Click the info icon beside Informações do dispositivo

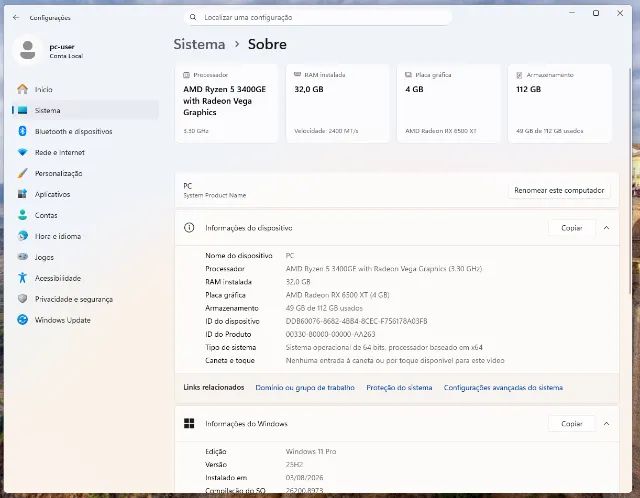[x=189, y=228]
